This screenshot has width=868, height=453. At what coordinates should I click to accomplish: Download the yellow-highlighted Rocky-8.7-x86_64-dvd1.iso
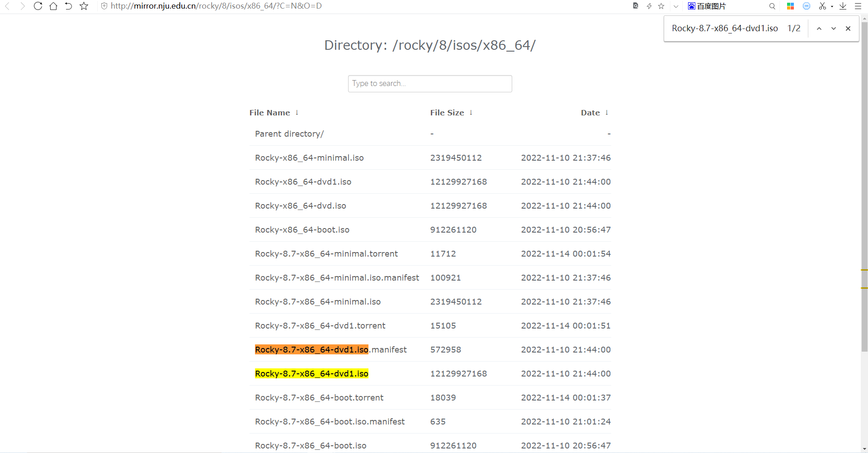point(311,374)
